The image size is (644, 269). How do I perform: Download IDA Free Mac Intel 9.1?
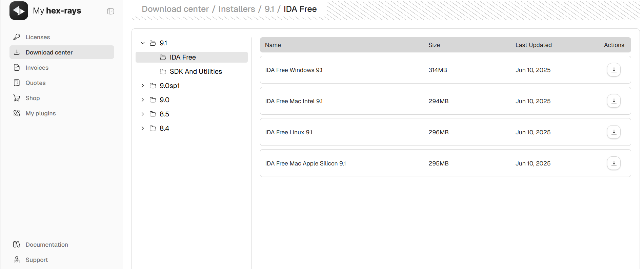pos(613,101)
